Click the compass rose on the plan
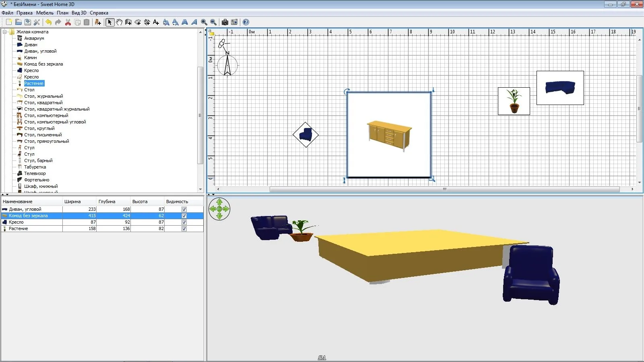The width and height of the screenshot is (644, 362). click(x=227, y=65)
